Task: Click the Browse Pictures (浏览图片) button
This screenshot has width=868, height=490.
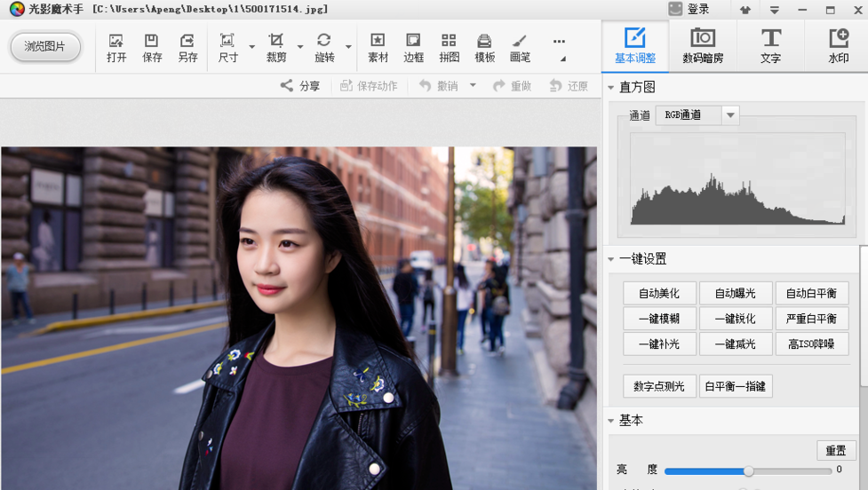Action: click(x=45, y=46)
